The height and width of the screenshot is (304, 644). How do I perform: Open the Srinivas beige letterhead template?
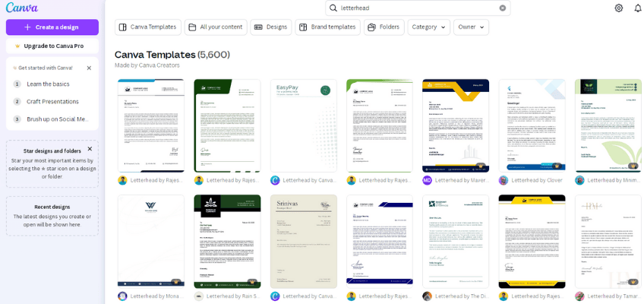(304, 242)
